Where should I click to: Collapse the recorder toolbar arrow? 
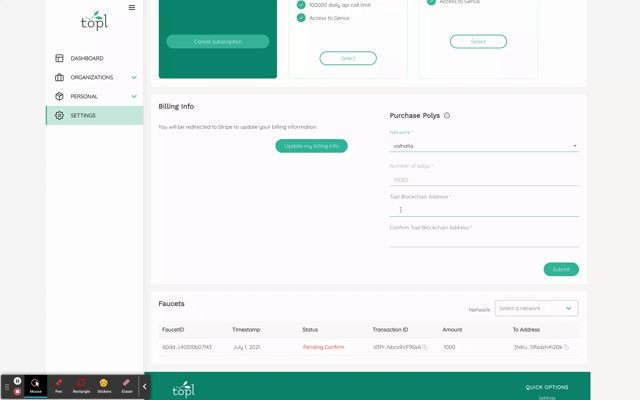pos(144,386)
